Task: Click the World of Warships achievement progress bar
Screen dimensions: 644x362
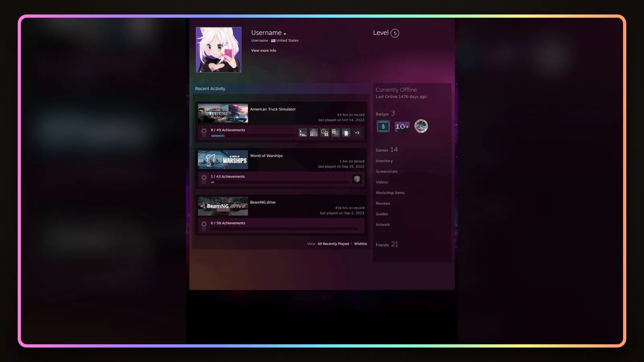Action: point(280,182)
